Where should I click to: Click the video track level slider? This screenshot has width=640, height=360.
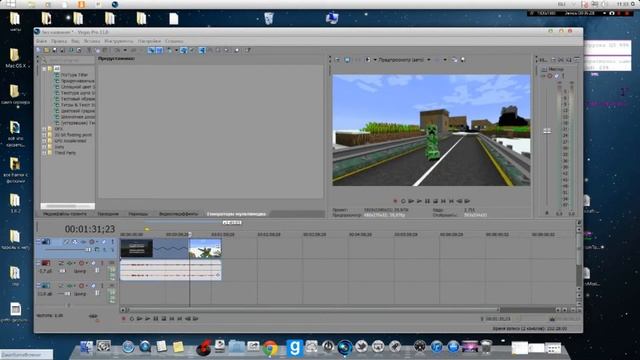coord(88,249)
